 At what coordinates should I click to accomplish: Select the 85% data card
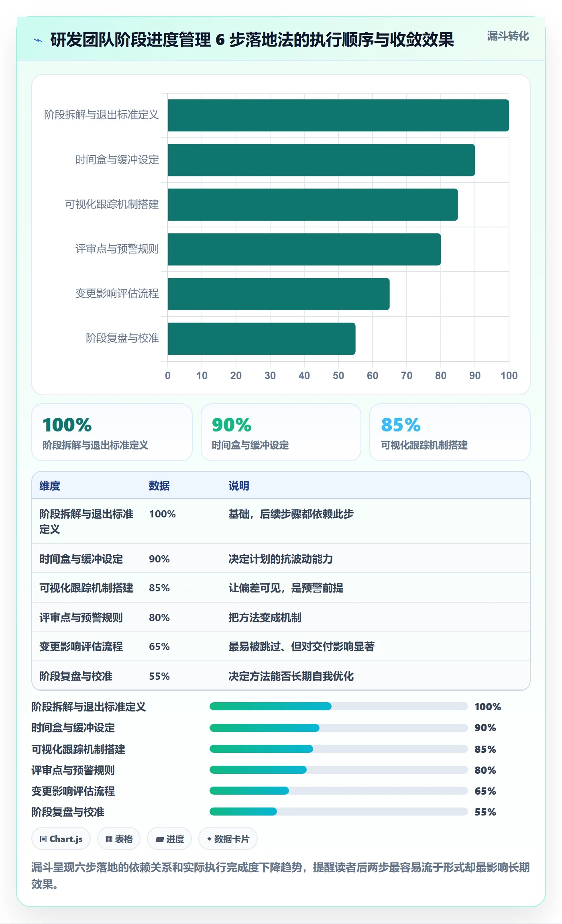[x=450, y=432]
